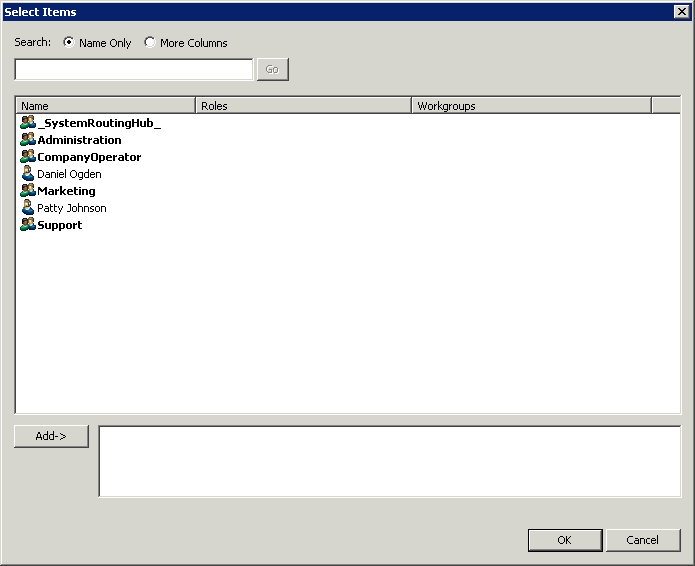
Task: Click the _SystemRoutingHub_ workgroup icon
Action: click(x=28, y=123)
